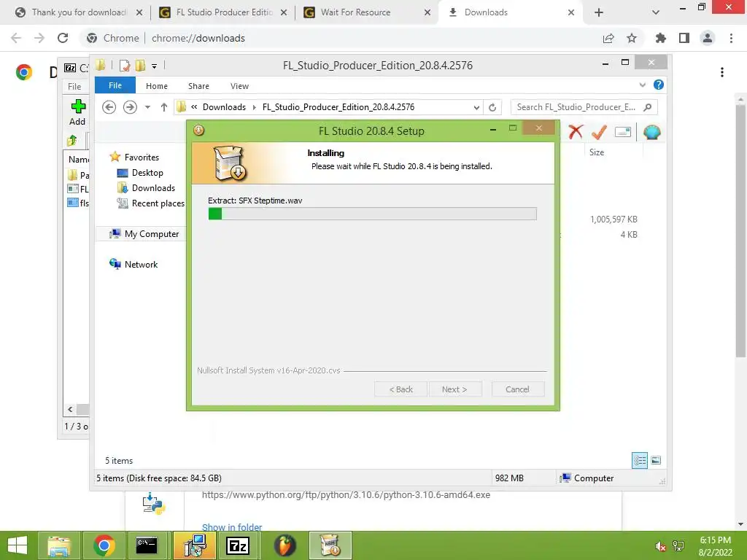Open Explorer File tab

click(x=115, y=85)
